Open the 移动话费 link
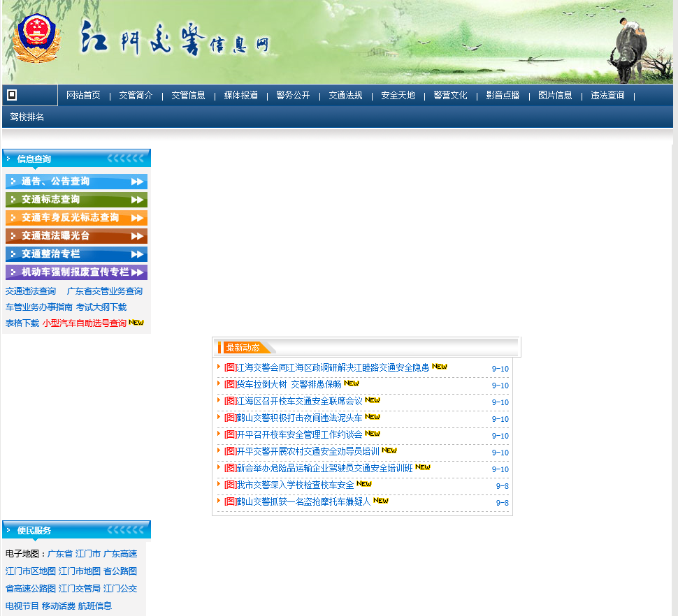 click(59, 606)
